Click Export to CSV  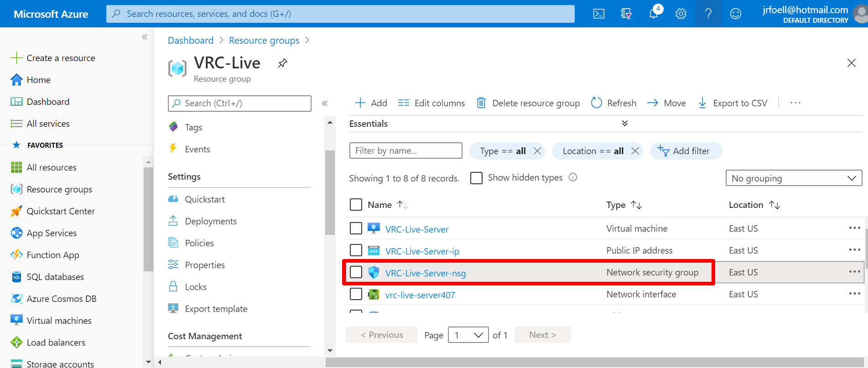coord(733,103)
